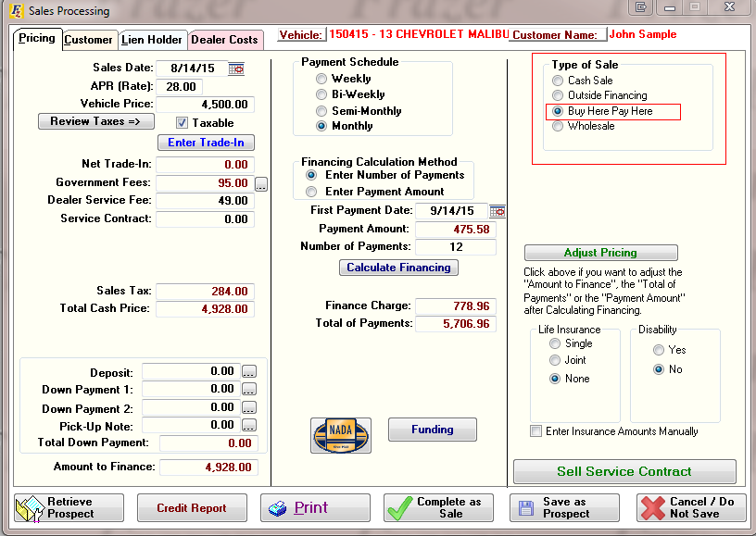Click the Enter Trade-In button
This screenshot has height=536, width=756.
point(206,143)
